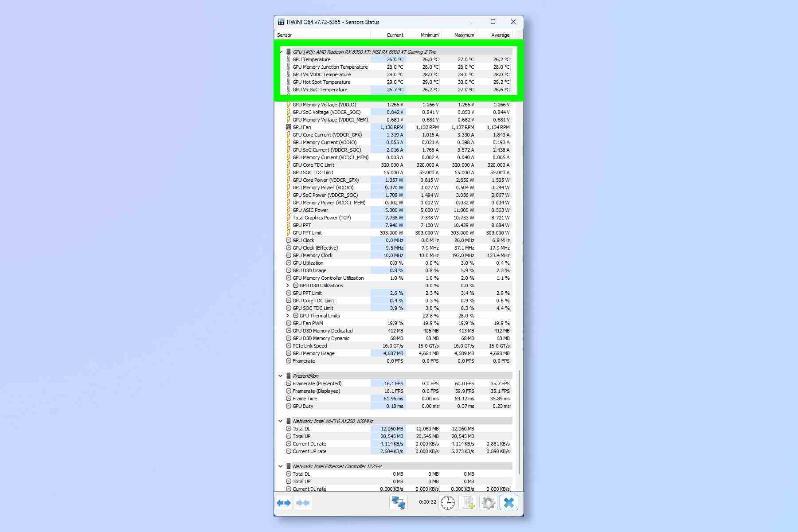Select the Wi-Fi Current DL rate row

399,444
